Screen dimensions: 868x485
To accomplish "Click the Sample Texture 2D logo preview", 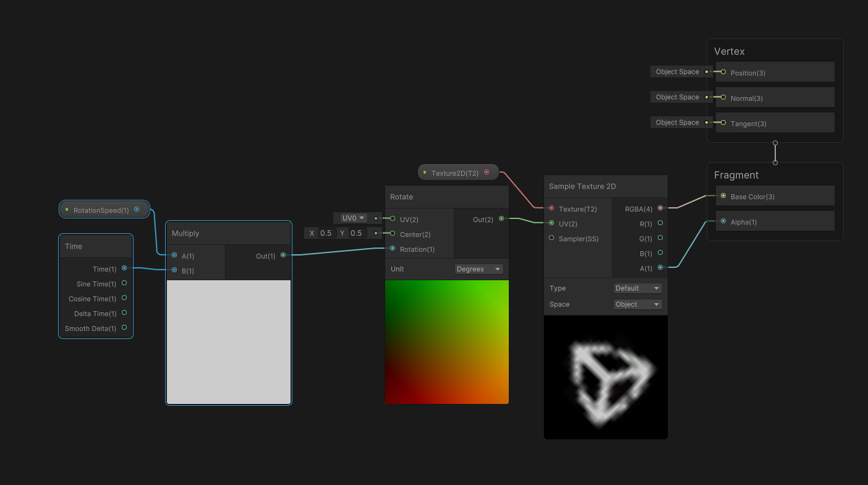I will [606, 377].
